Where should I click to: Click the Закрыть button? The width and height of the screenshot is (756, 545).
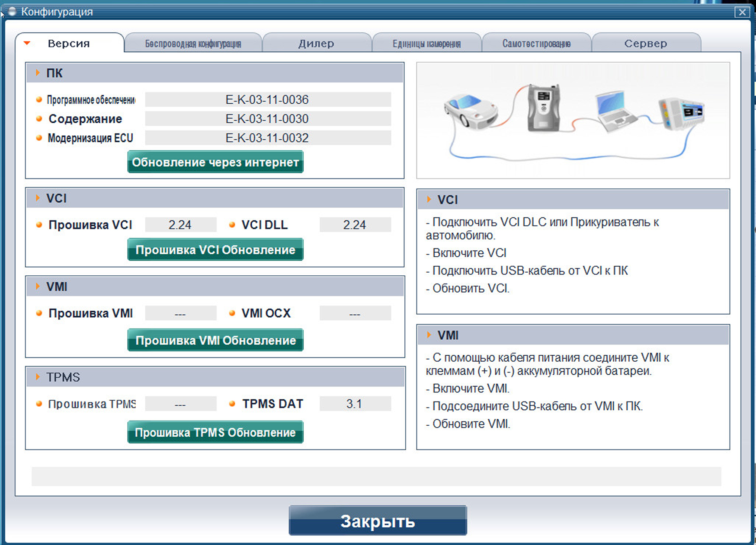pyautogui.click(x=378, y=521)
